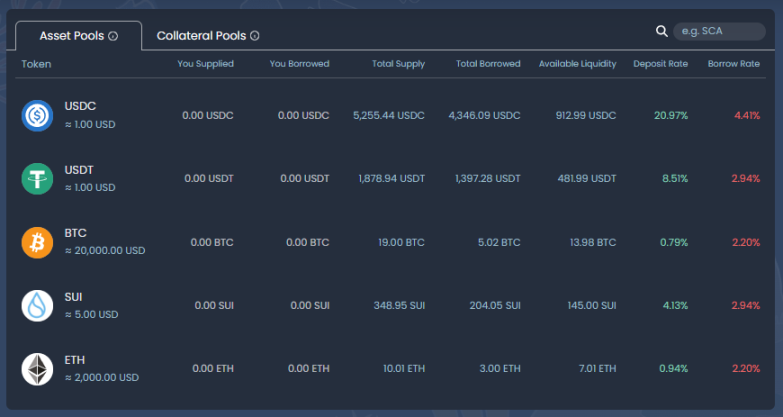
Task: Click the Total Supply column header
Action: click(x=396, y=64)
